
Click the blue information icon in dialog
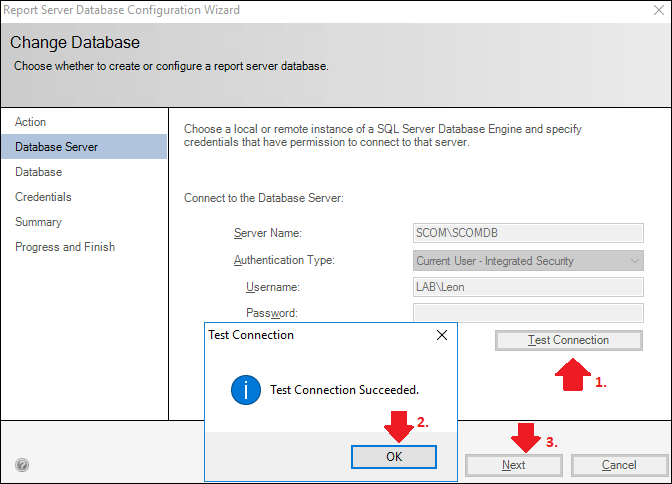(246, 390)
